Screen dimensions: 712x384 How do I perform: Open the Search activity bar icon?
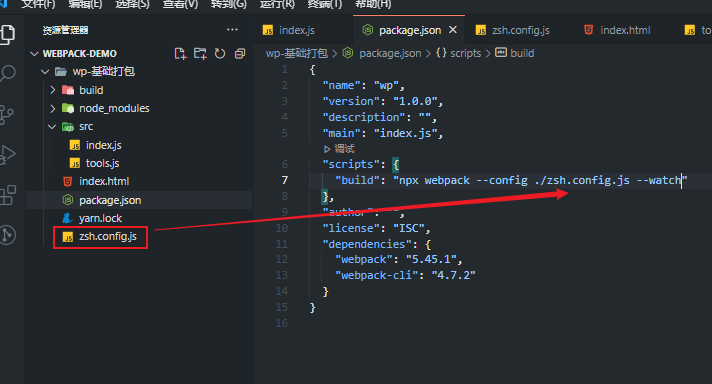pos(8,73)
